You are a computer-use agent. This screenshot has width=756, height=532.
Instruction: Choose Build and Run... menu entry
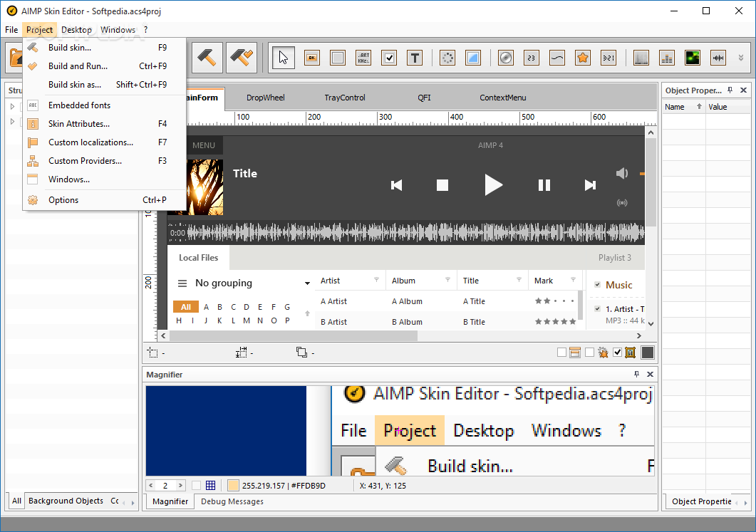coord(104,66)
